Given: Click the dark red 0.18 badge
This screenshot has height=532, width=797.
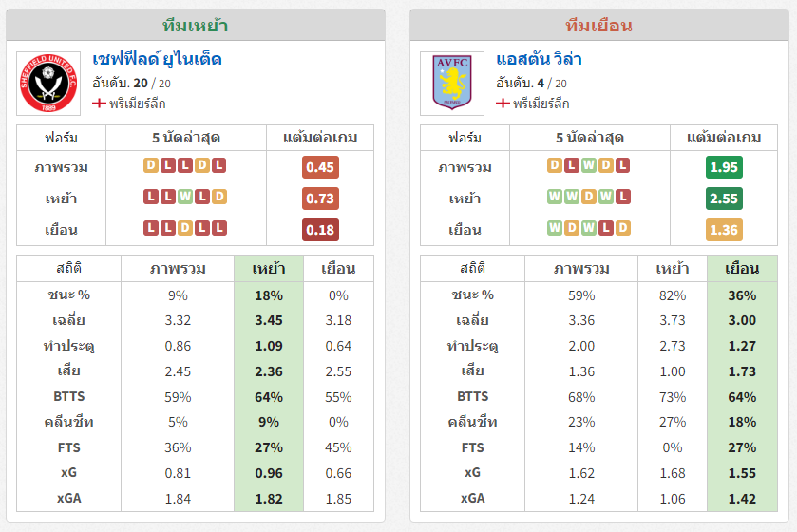Looking at the screenshot, I should click(x=320, y=230).
